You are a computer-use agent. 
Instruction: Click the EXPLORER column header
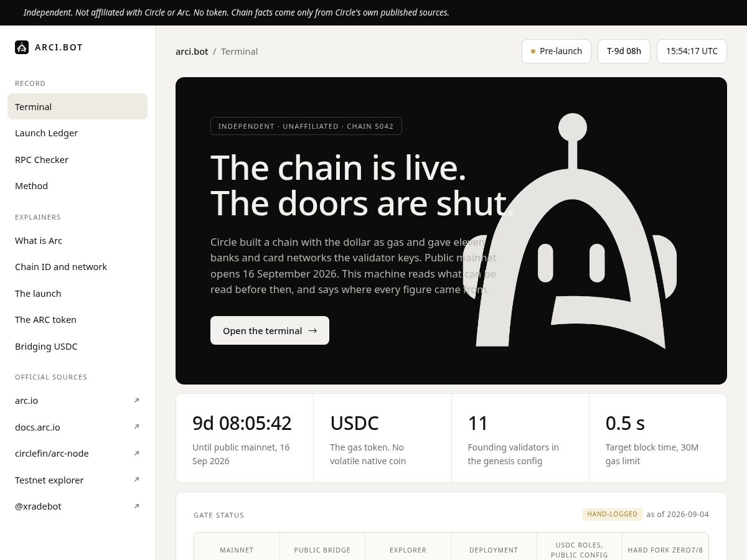[x=408, y=550]
